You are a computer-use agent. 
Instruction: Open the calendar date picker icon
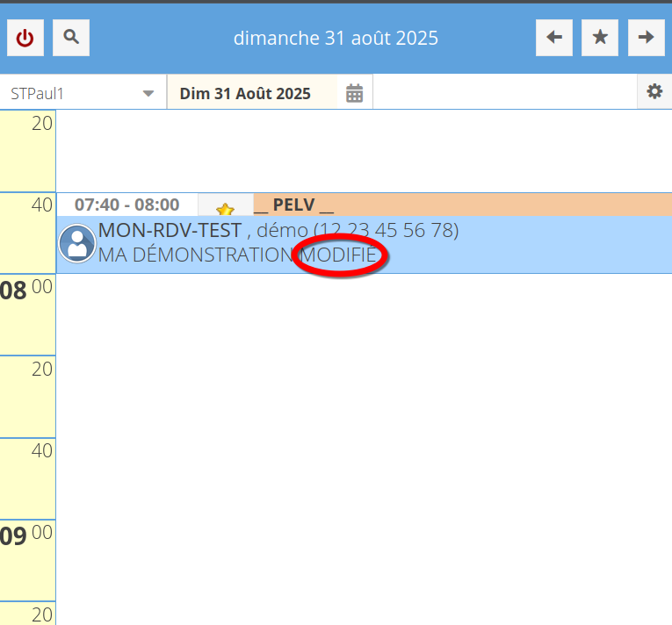coord(354,93)
